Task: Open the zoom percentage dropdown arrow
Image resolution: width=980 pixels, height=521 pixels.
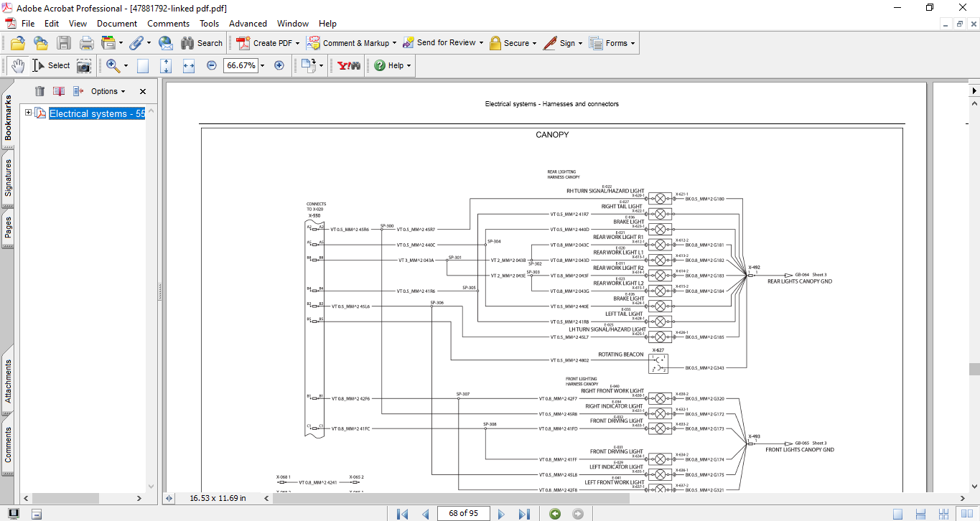Action: (x=262, y=65)
